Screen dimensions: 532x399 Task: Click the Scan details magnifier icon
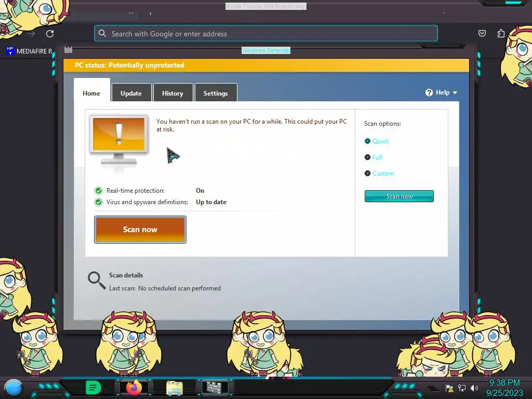pyautogui.click(x=97, y=280)
